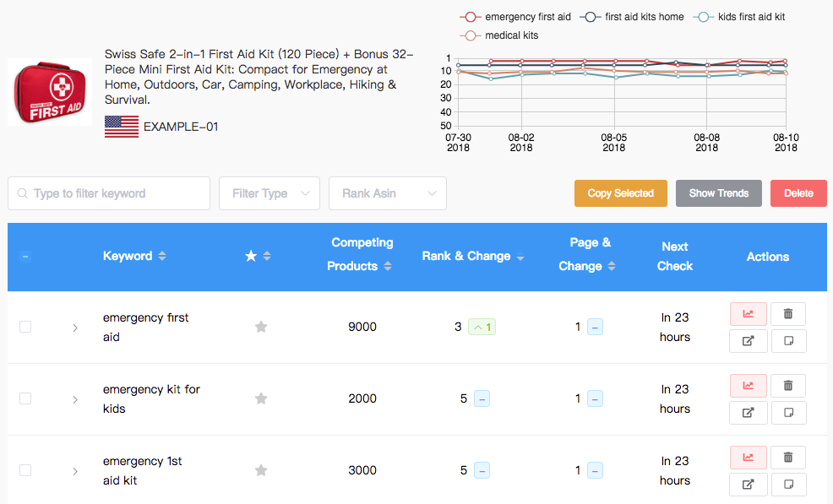This screenshot has width=833, height=504.
Task: Add note to emergency first aid row
Action: pos(789,341)
